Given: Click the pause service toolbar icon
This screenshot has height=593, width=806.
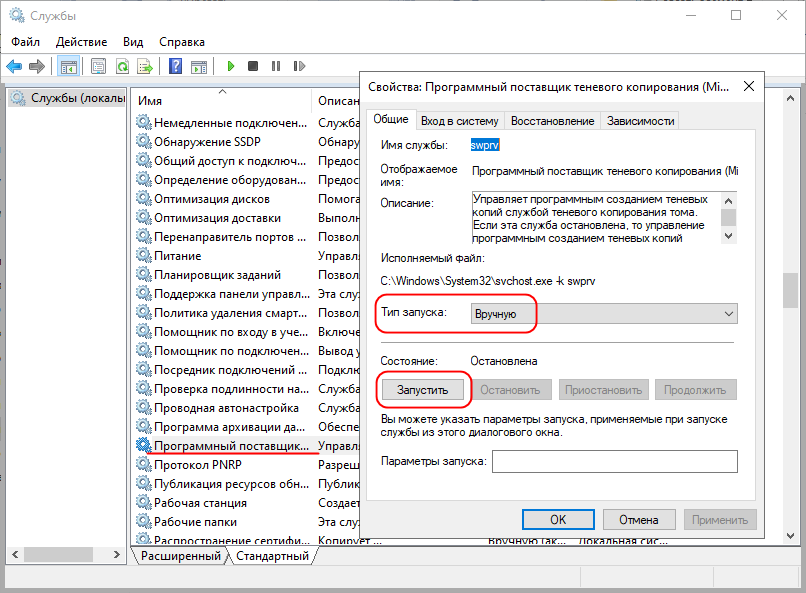Looking at the screenshot, I should (x=275, y=67).
